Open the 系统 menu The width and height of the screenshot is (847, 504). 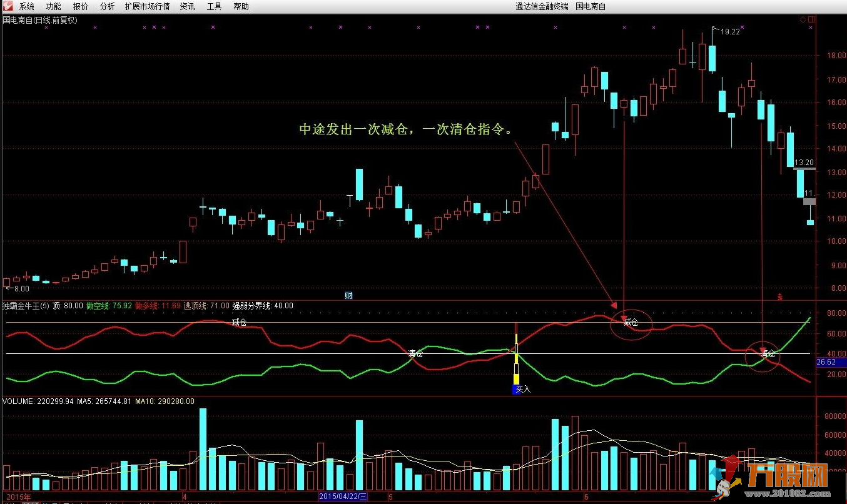click(x=26, y=7)
